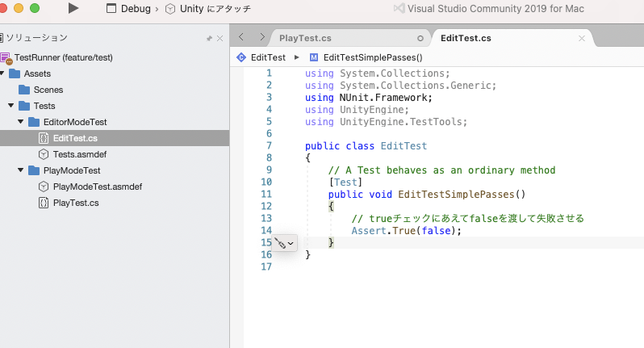The height and width of the screenshot is (348, 644).
Task: Click the comment about ordinary method
Action: click(x=441, y=170)
